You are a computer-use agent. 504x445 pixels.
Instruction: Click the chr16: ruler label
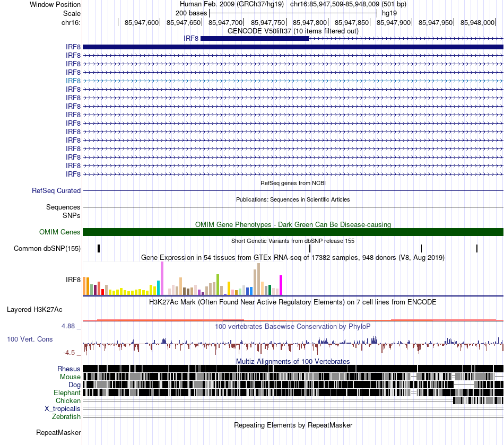point(71,22)
